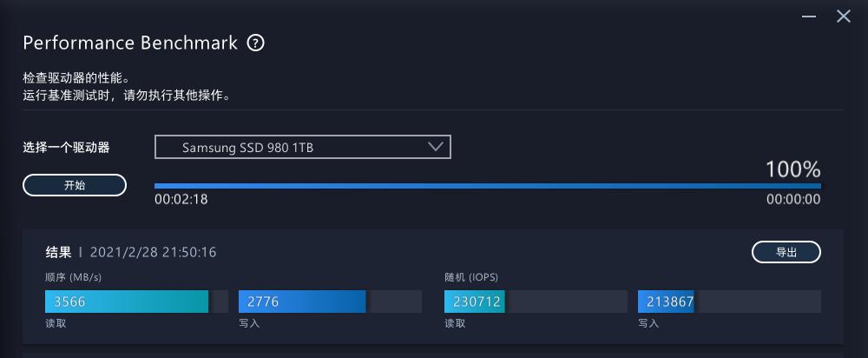Click the 100% completion label
The height and width of the screenshot is (358, 868).
point(792,169)
